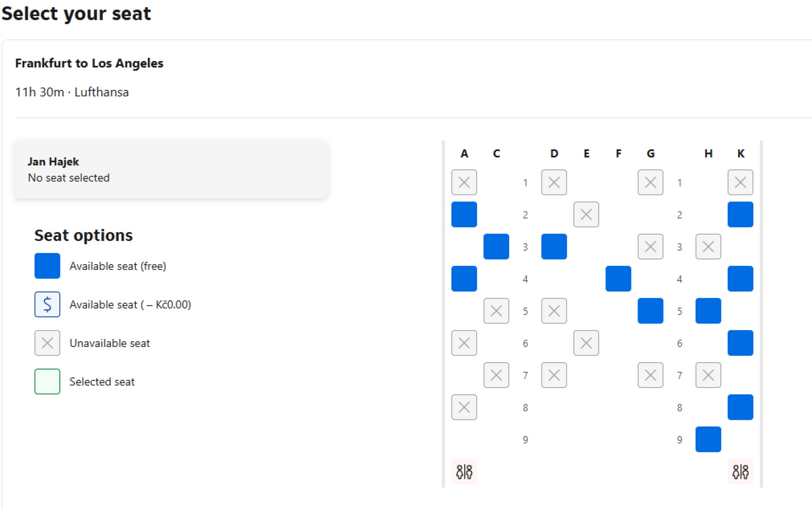The height and width of the screenshot is (510, 812).
Task: Click the green selected-seat legend swatch
Action: click(x=47, y=382)
